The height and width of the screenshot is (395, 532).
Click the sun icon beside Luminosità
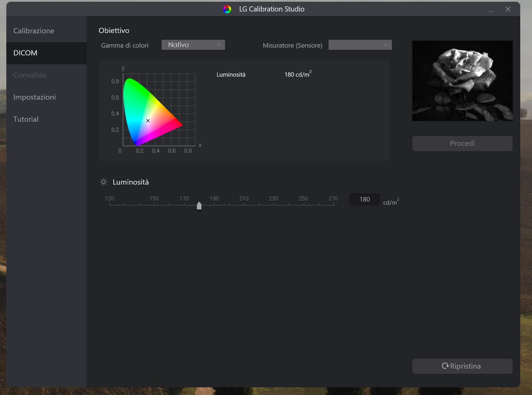[x=104, y=182]
